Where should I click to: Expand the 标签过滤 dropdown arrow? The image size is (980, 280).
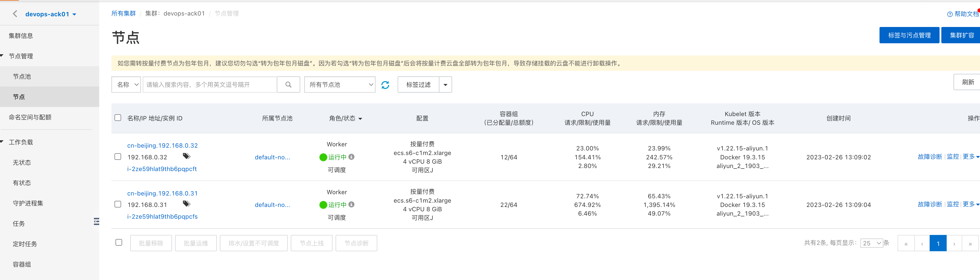pos(445,85)
